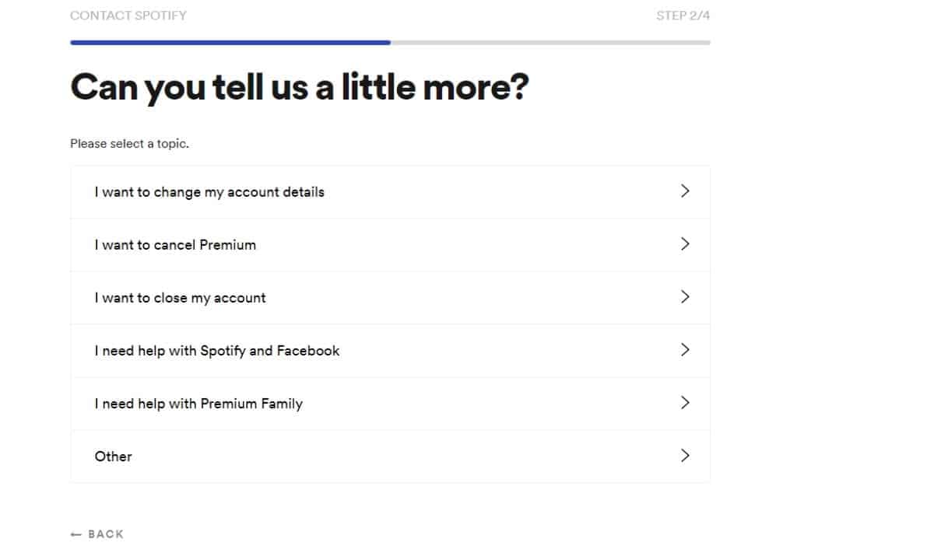This screenshot has height=560, width=934.
Task: Choose the 'Other' topic option
Action: [114, 457]
